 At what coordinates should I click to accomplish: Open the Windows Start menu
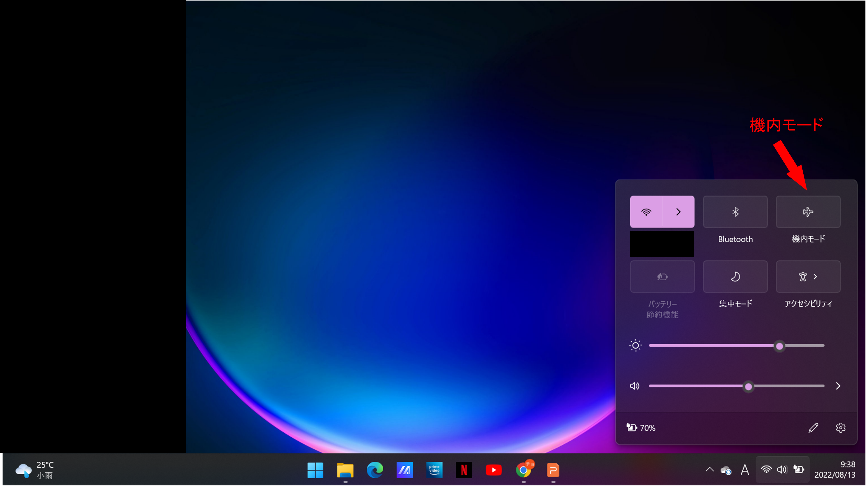pyautogui.click(x=315, y=470)
